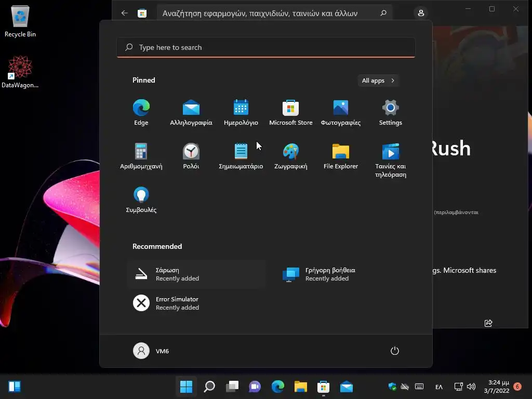Open the Store account profile icon
This screenshot has width=532, height=399.
421,13
